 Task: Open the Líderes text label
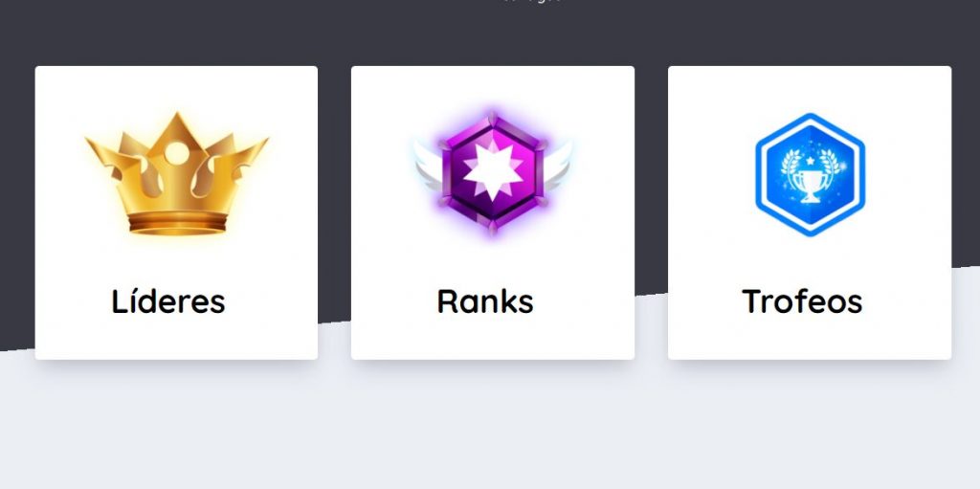click(x=168, y=300)
